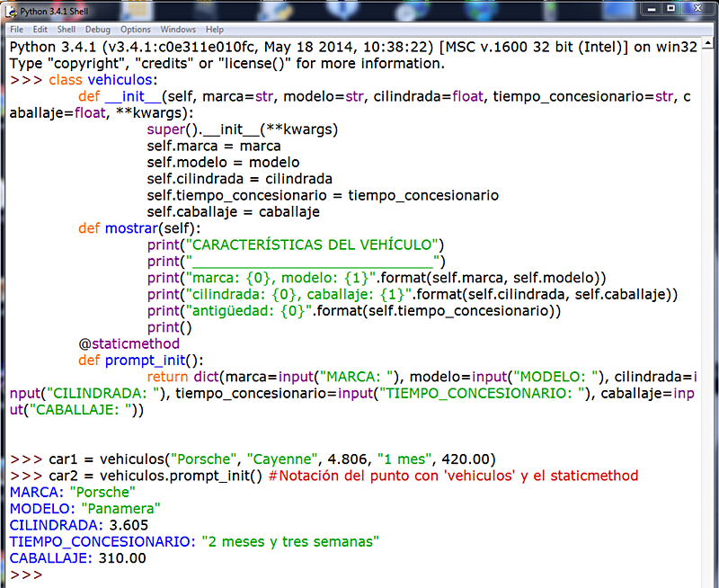The height and width of the screenshot is (588, 719).
Task: Click the 'self.tiempo_concesionario = tiempo_concesionario' line
Action: (323, 195)
